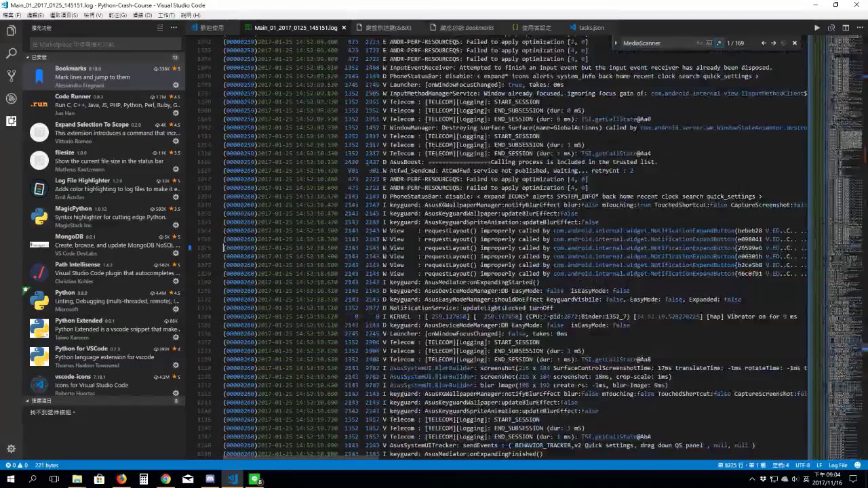This screenshot has height=488, width=868.
Task: Toggle match case in find widget
Action: [699, 43]
